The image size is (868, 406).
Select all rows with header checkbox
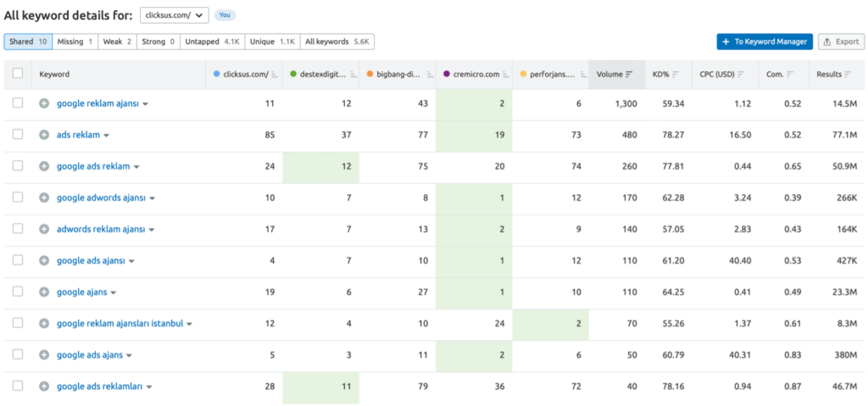(x=18, y=73)
